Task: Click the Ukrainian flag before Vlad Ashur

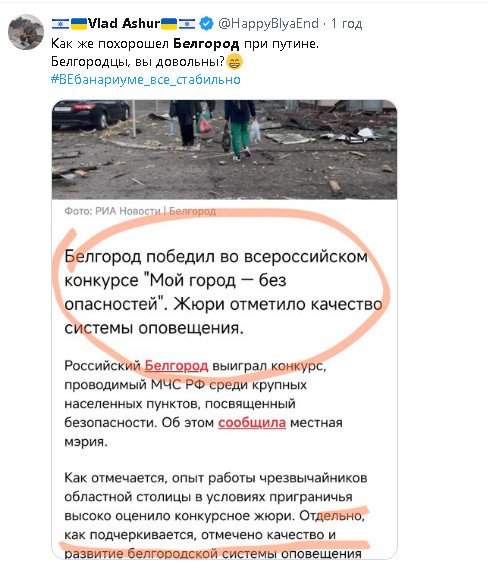Action: (x=79, y=24)
